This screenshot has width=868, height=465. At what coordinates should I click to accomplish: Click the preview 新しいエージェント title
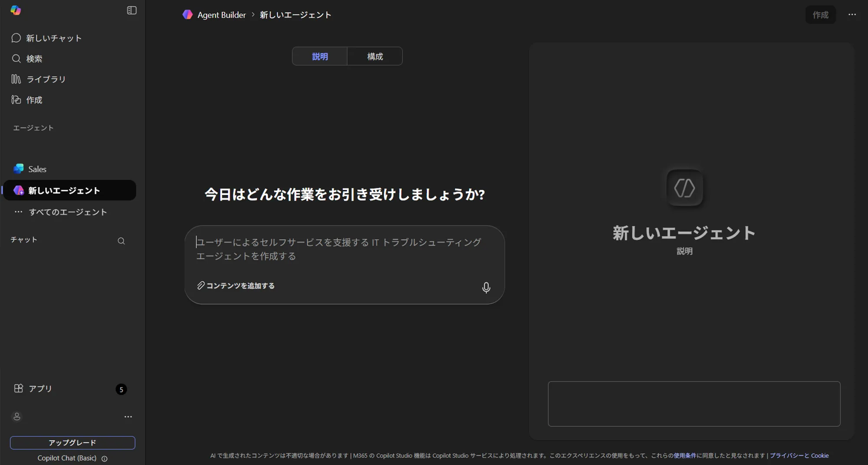tap(684, 233)
